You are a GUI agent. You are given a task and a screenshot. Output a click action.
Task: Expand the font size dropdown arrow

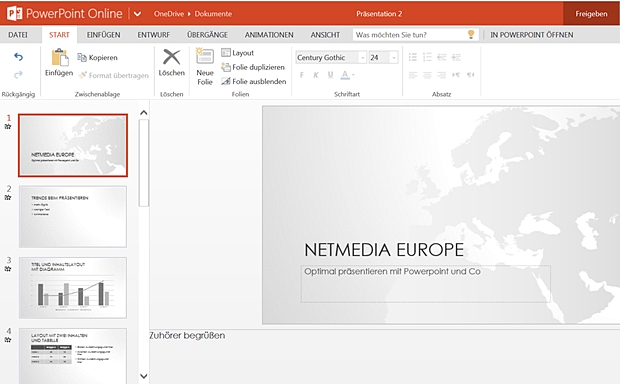394,58
